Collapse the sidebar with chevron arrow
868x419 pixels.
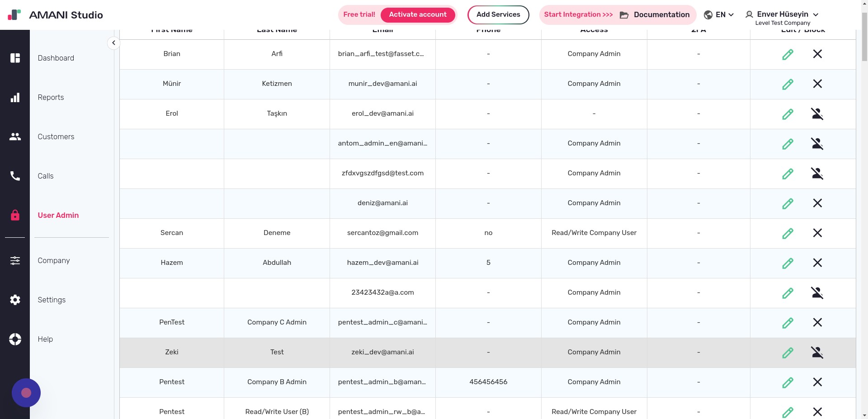coord(113,43)
